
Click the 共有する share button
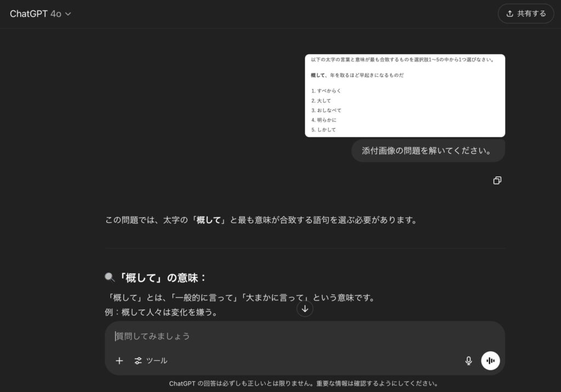(525, 14)
